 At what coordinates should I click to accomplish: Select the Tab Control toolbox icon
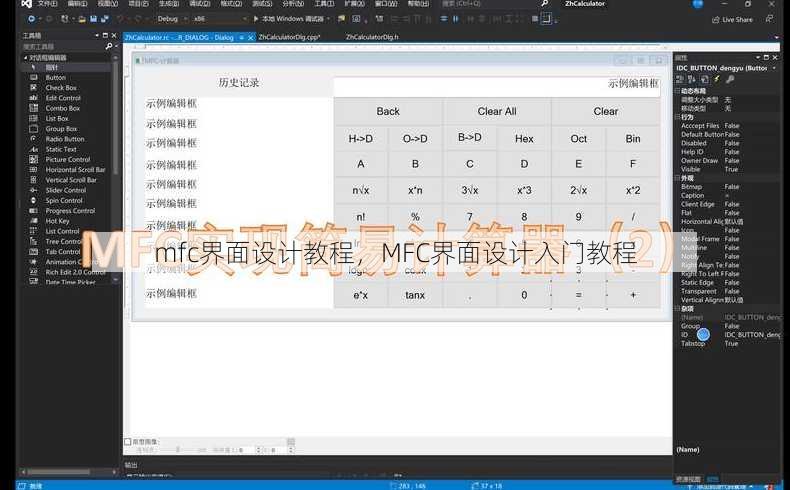(34, 251)
